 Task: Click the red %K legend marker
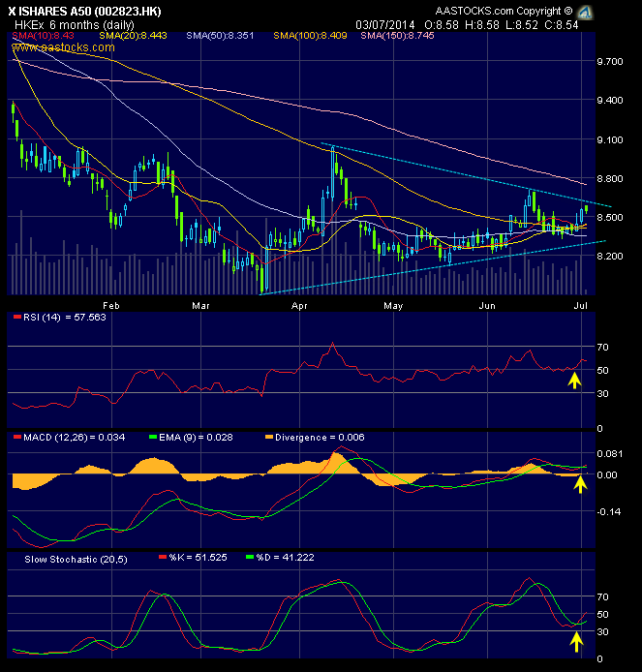163,558
